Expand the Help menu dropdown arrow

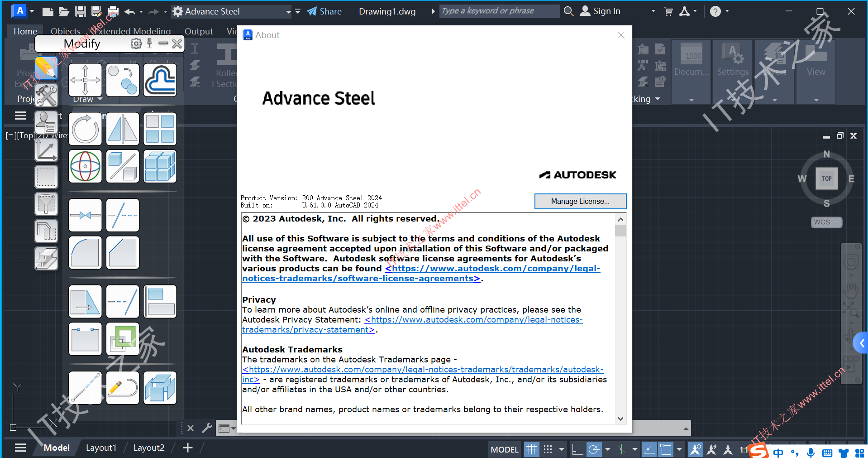point(727,11)
